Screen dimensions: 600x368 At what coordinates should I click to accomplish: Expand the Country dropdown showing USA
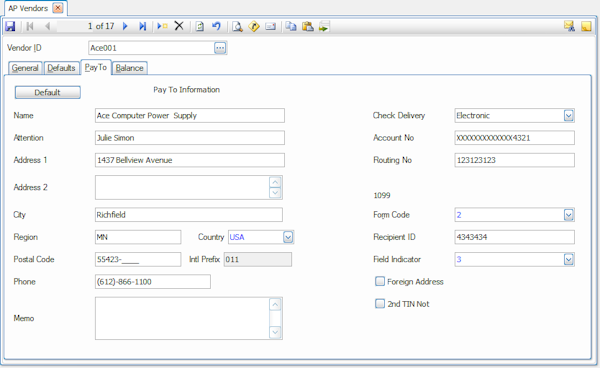pyautogui.click(x=288, y=237)
